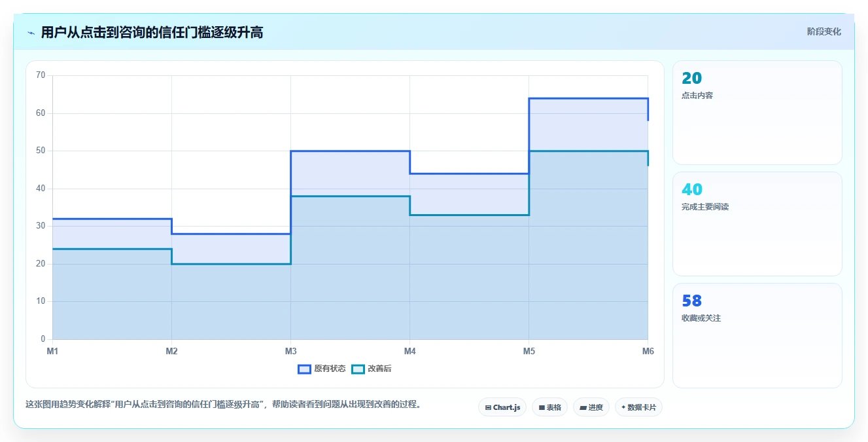The image size is (868, 442).
Task: Click the number 40 in the stat card
Action: [x=691, y=189]
